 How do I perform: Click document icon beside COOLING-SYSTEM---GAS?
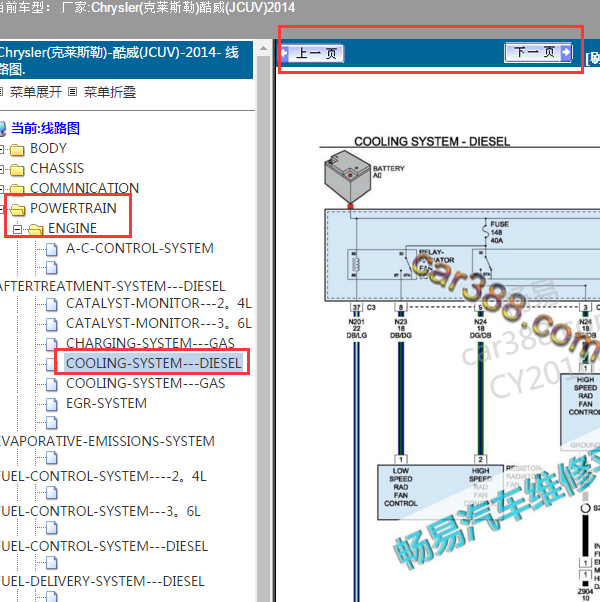[51, 384]
